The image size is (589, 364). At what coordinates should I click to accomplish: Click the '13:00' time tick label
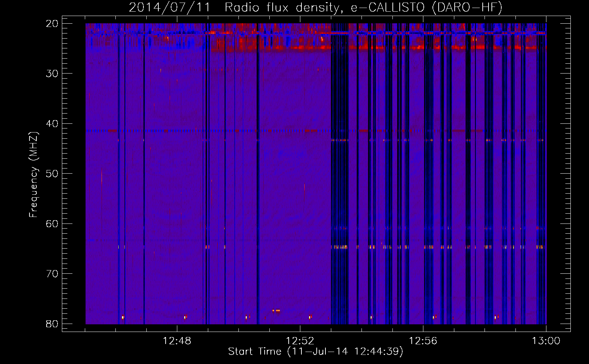tap(546, 341)
